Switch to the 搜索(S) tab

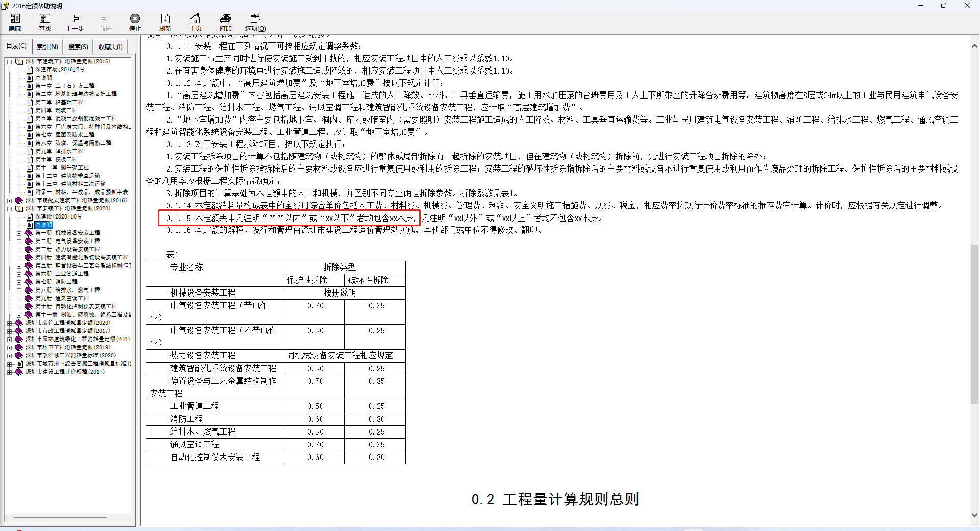[x=78, y=46]
